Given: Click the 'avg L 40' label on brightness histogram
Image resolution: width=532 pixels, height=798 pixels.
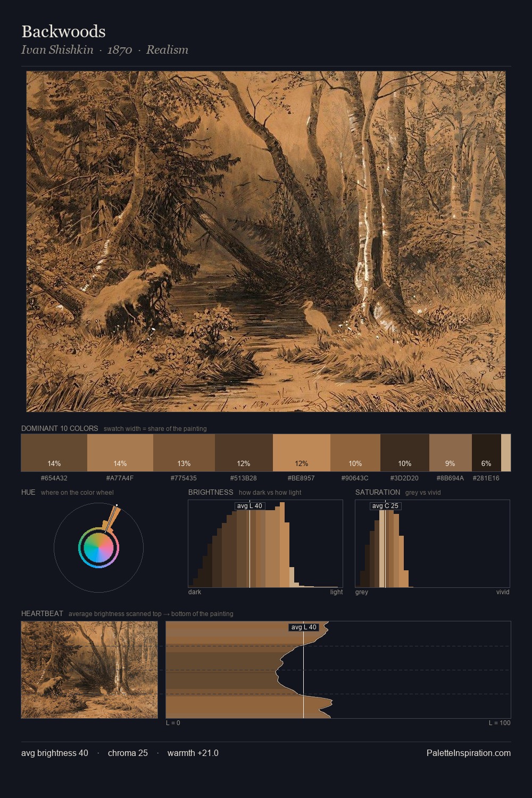Looking at the screenshot, I should pyautogui.click(x=250, y=506).
